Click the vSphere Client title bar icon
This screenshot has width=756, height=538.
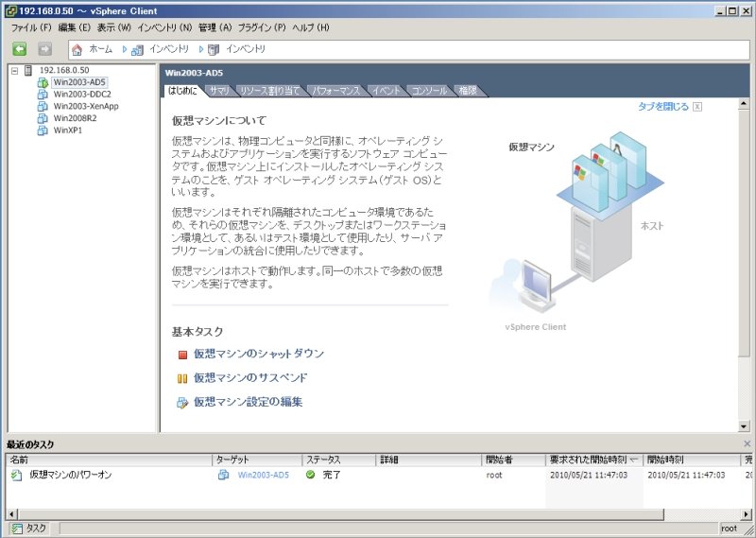[x=10, y=10]
